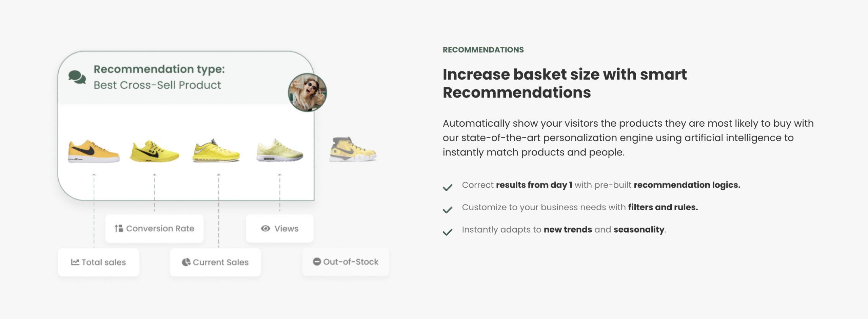Click the faded out-of-stock high-top sneaker
Viewport: 868px width, 319px height.
353,149
